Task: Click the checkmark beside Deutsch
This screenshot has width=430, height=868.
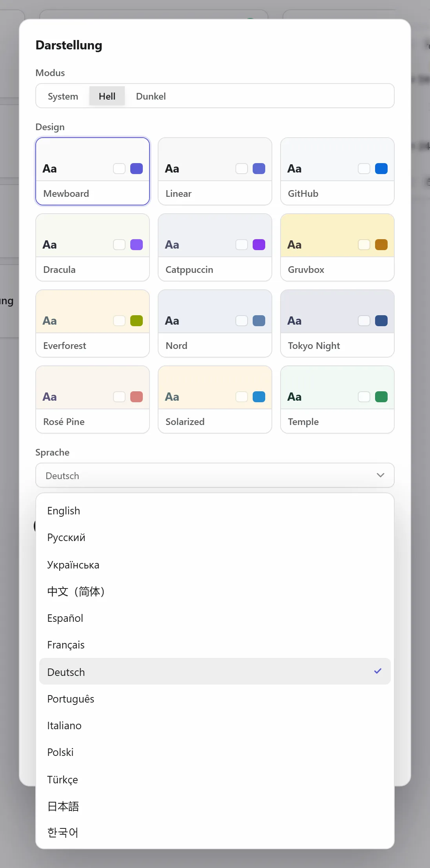Action: [378, 671]
